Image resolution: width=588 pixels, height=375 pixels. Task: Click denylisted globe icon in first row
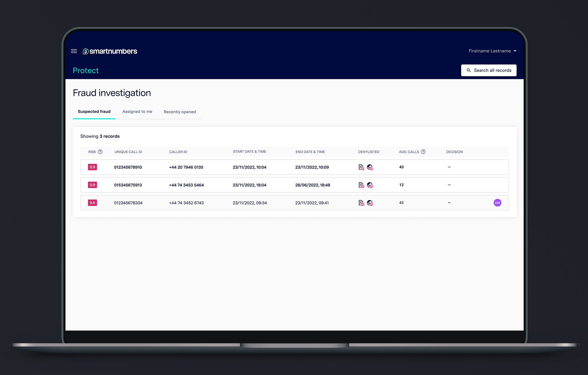(x=370, y=167)
